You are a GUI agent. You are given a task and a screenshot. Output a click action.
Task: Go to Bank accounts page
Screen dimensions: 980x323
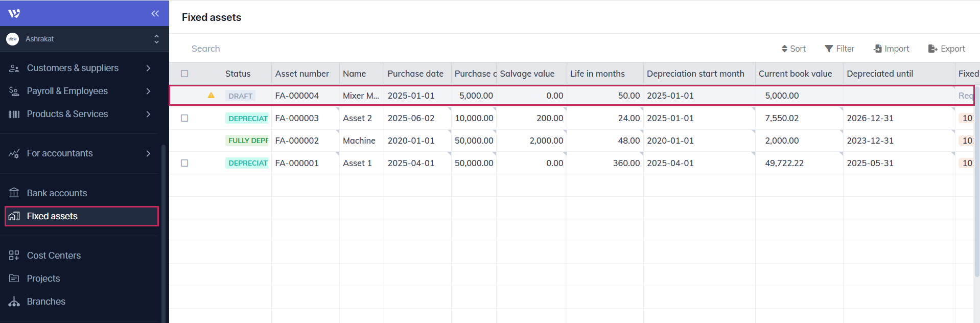(x=57, y=193)
